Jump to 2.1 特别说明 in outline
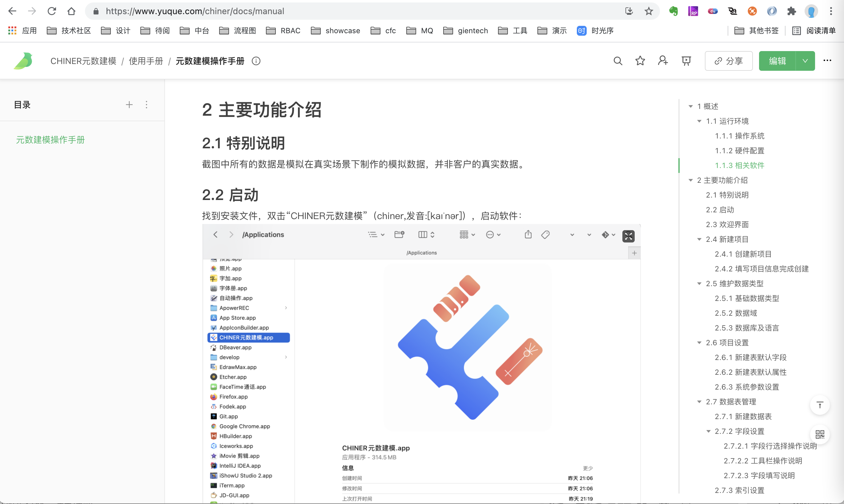This screenshot has height=504, width=844. pyautogui.click(x=727, y=195)
